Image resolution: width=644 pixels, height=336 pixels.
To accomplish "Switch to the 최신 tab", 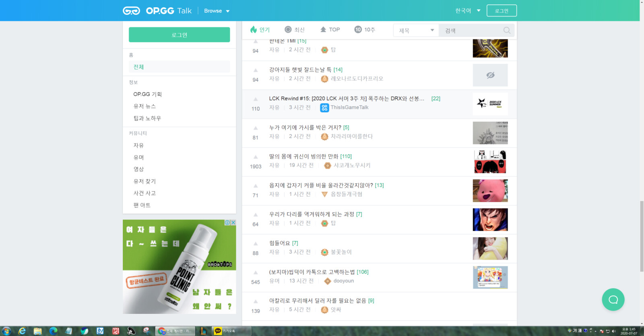I will [x=294, y=30].
